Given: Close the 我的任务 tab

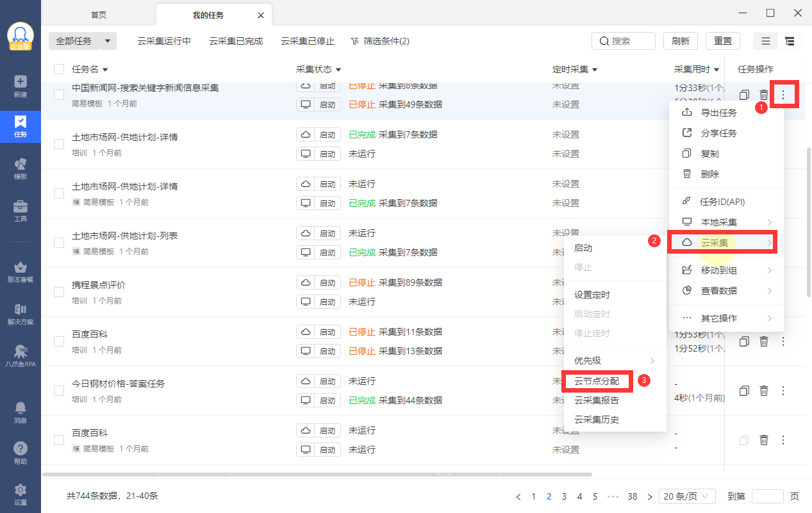Looking at the screenshot, I should point(260,15).
